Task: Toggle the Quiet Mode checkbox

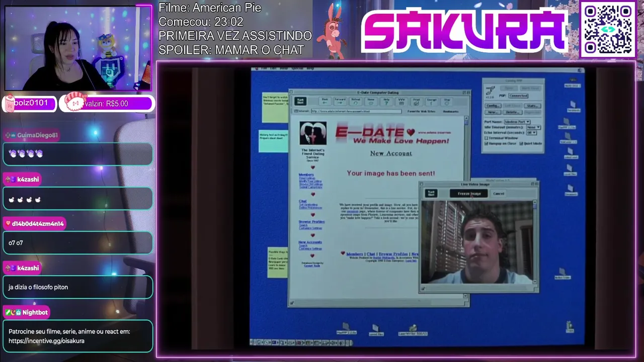Action: [521, 143]
